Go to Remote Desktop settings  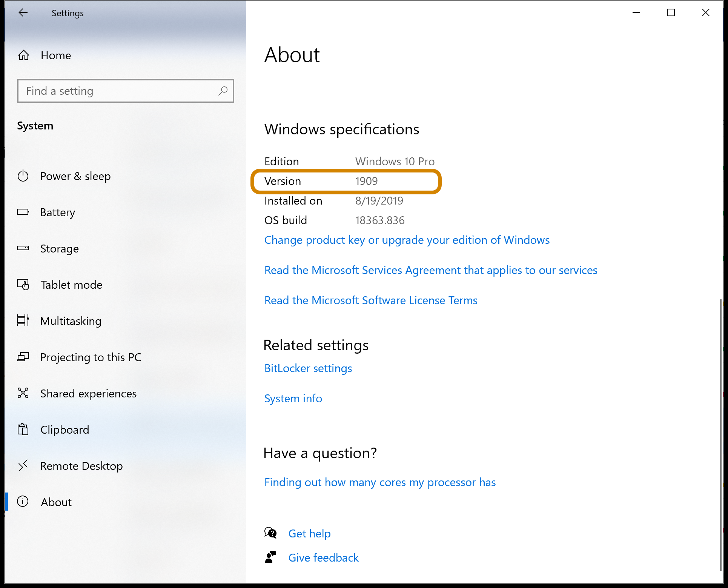[81, 466]
